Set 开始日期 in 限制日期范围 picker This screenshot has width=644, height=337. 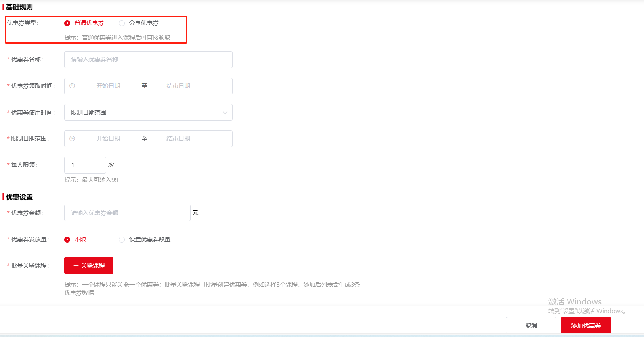pyautogui.click(x=108, y=139)
